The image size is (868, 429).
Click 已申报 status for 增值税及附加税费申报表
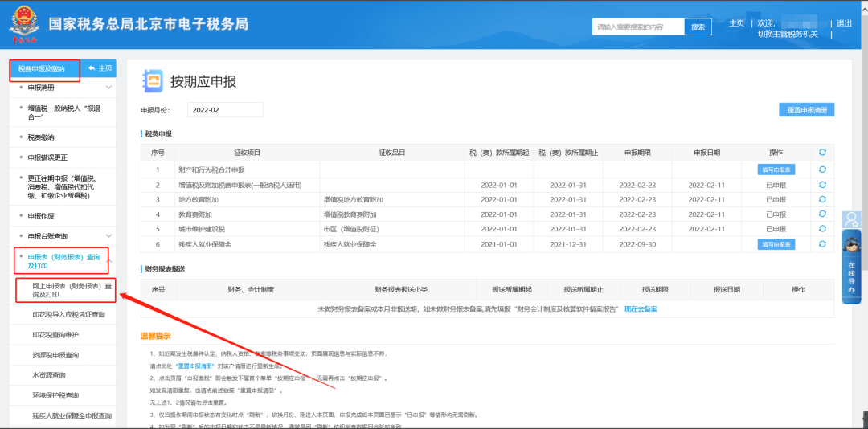point(776,184)
